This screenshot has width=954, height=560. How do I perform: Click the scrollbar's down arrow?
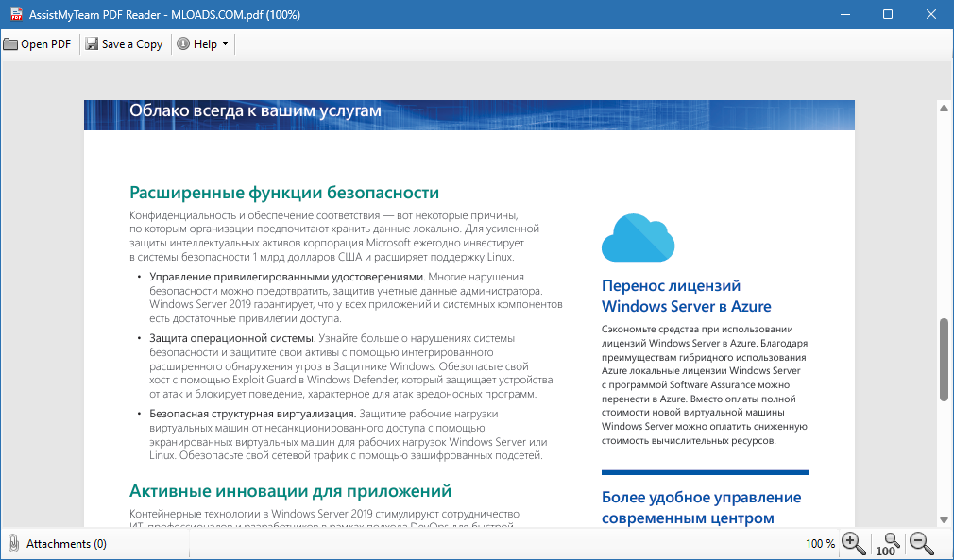coord(942,519)
